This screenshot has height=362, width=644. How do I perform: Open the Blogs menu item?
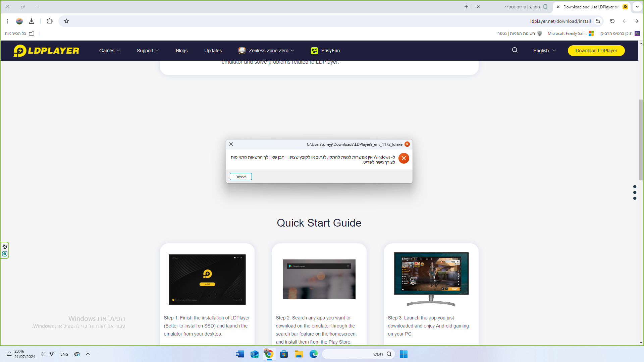click(x=181, y=51)
